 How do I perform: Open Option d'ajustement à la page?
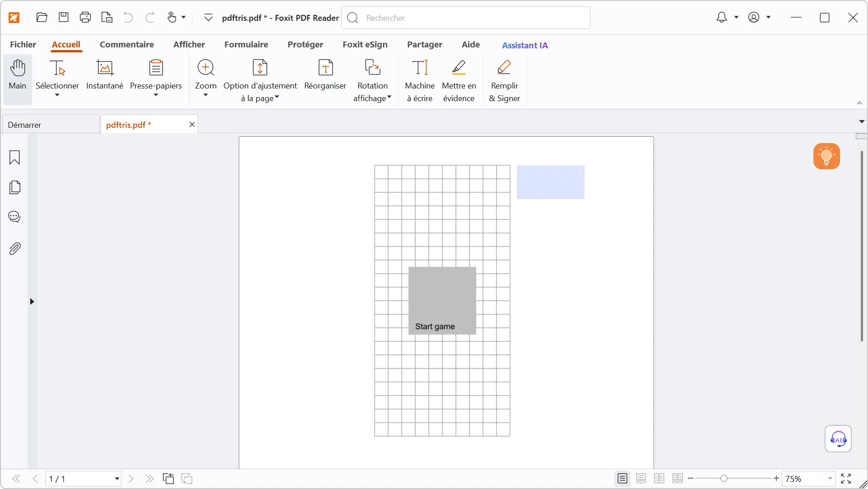point(260,80)
